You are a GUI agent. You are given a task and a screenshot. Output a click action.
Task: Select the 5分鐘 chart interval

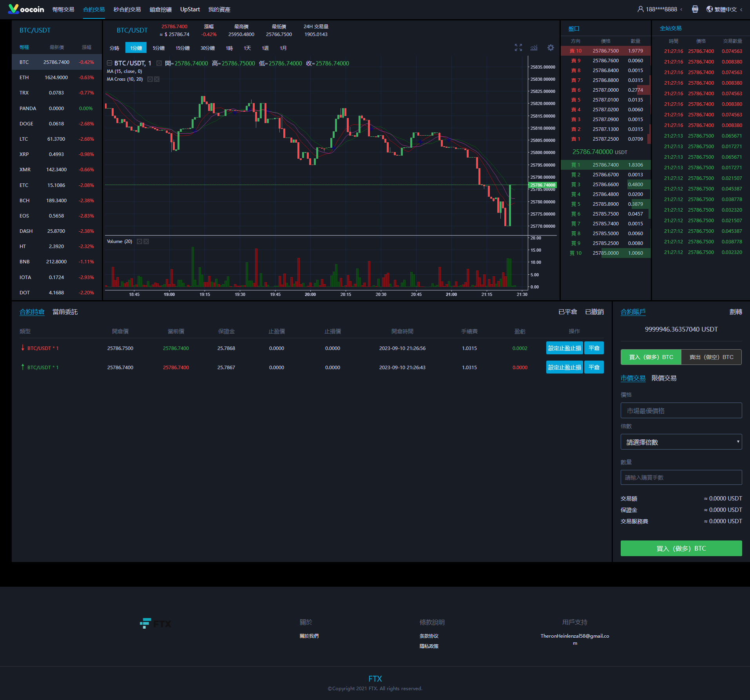[x=159, y=48]
